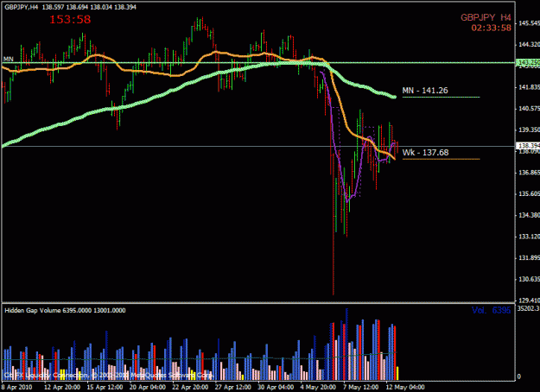Click the 145.545 price axis value
Image resolution: width=540 pixels, height=392 pixels.
coord(529,23)
